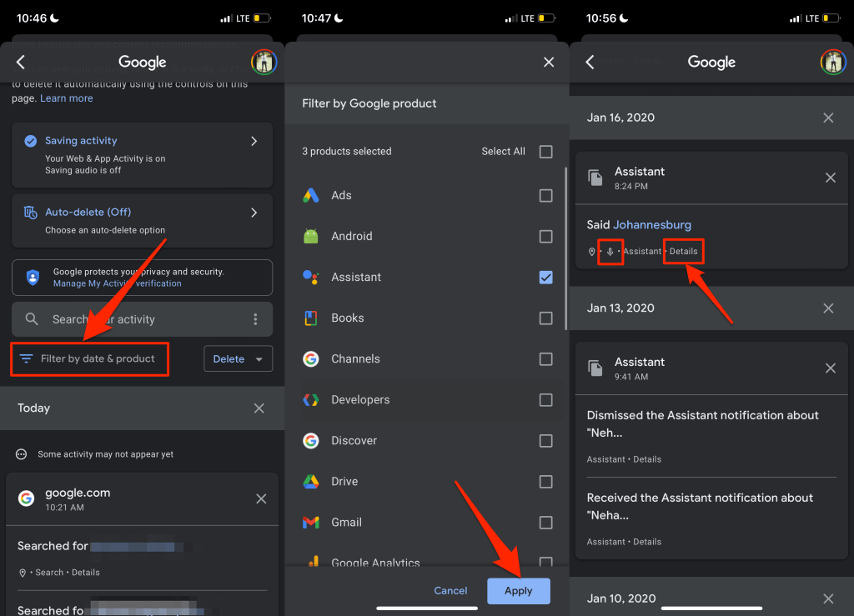Open the three-dot menu in search bar
This screenshot has width=854, height=616.
click(255, 319)
